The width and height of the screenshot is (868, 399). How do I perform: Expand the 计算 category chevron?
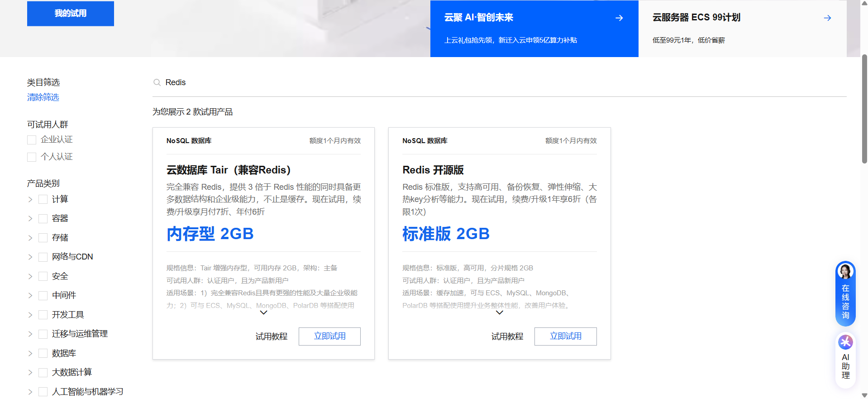pos(30,199)
